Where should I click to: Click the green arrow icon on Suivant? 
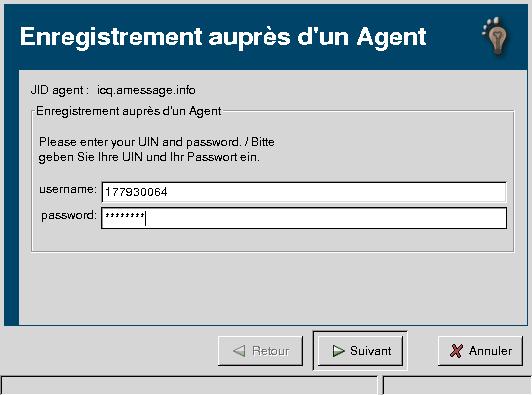click(338, 351)
